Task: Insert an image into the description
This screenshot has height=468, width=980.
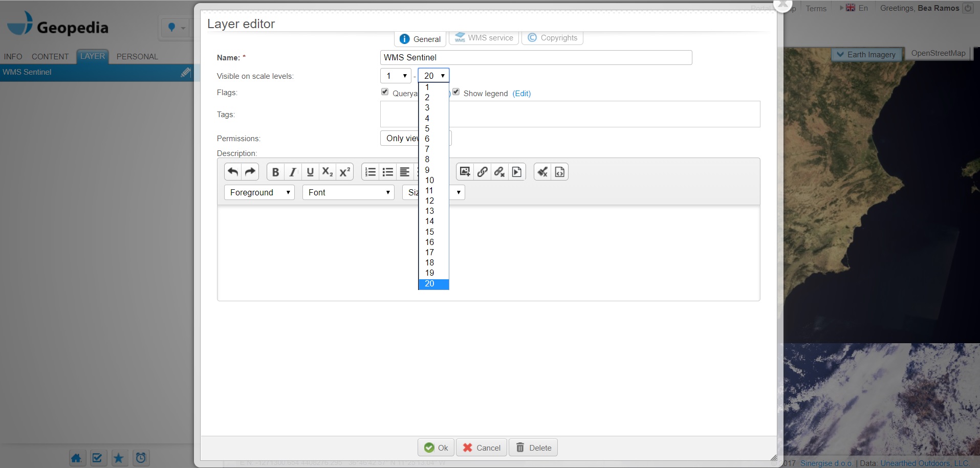Action: 465,172
